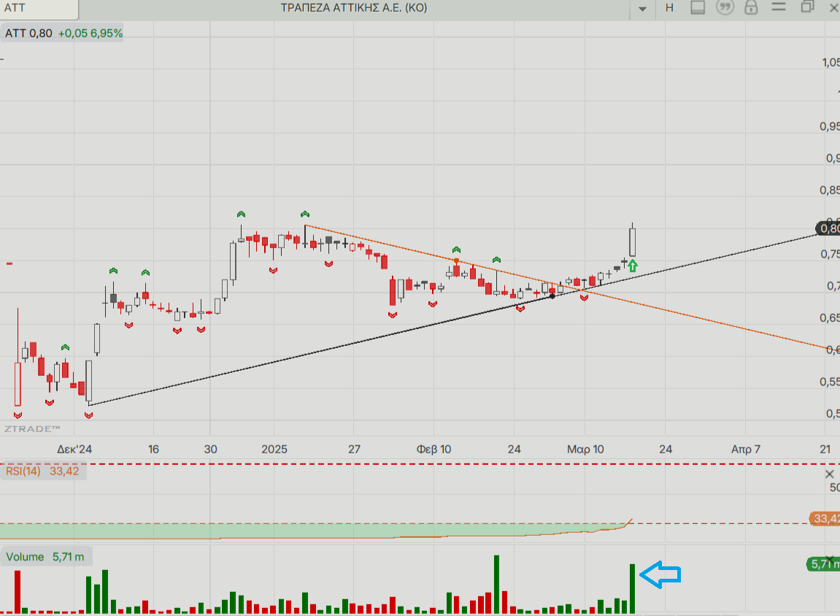
Task: Click the blue arrow annotation in volume panel
Action: (660, 574)
